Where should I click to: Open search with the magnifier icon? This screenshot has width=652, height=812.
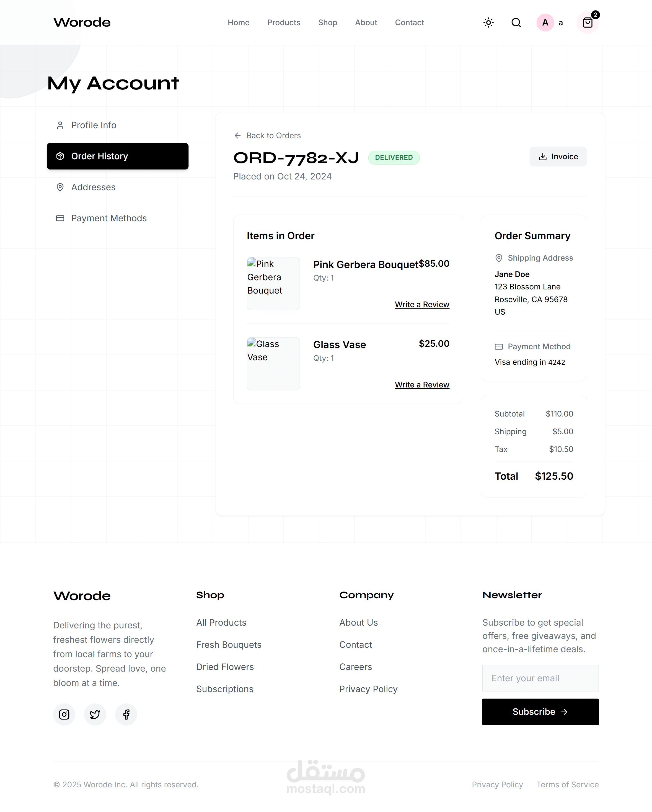[516, 23]
